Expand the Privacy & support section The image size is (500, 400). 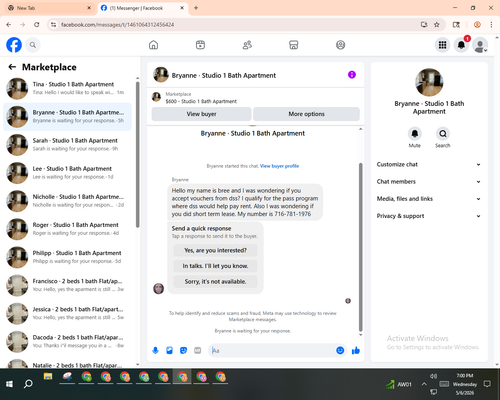coord(429,216)
